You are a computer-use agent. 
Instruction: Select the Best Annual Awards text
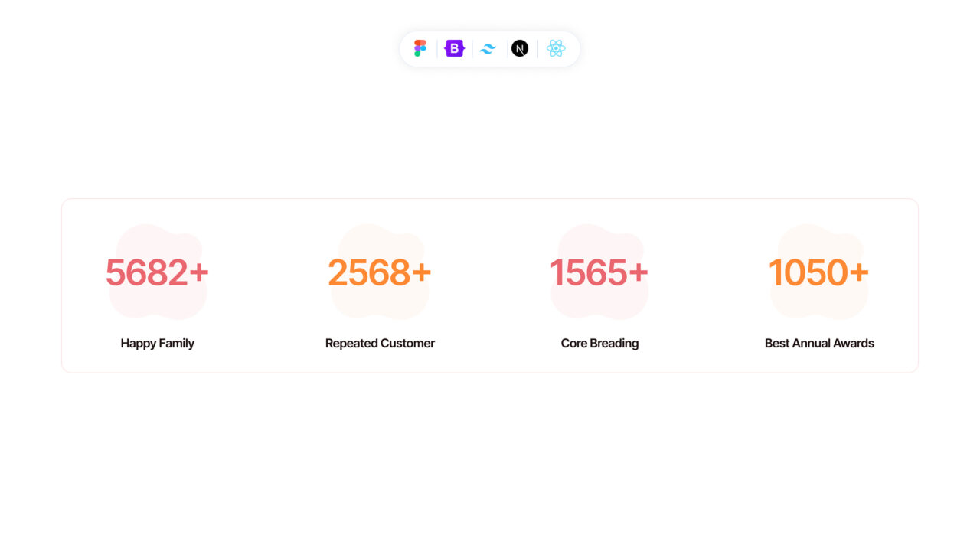click(819, 344)
